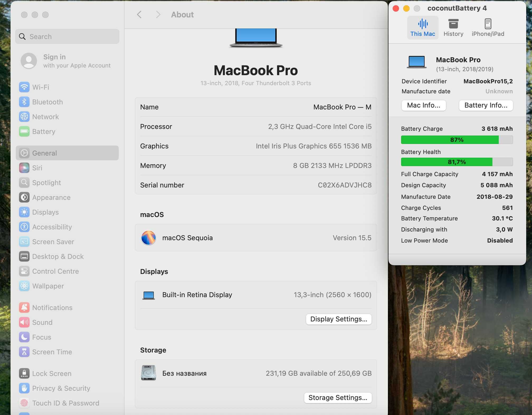Open Siri settings
This screenshot has width=532, height=415.
(67, 168)
